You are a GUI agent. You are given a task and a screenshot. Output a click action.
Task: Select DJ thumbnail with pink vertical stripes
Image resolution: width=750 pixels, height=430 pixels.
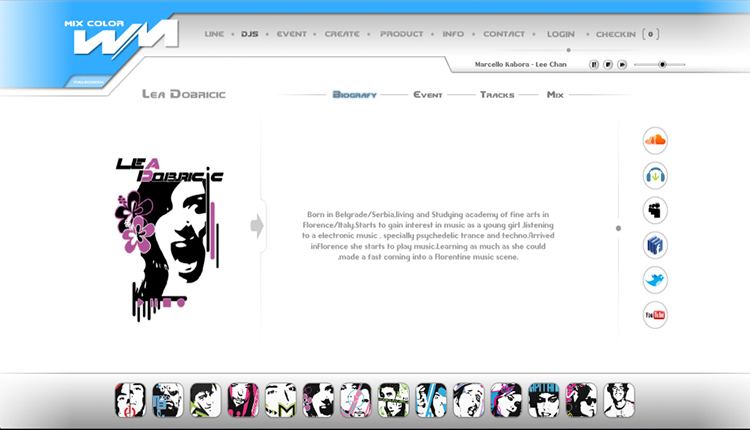(243, 400)
